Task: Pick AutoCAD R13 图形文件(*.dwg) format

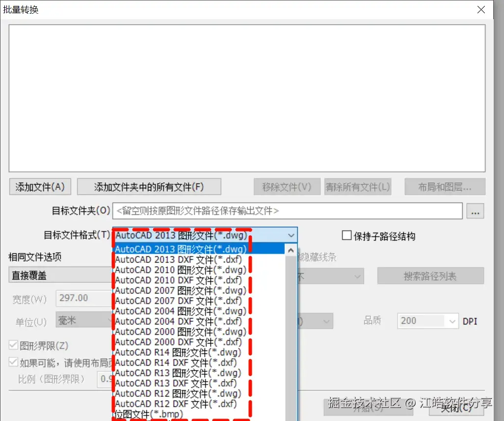Action: tap(199, 372)
